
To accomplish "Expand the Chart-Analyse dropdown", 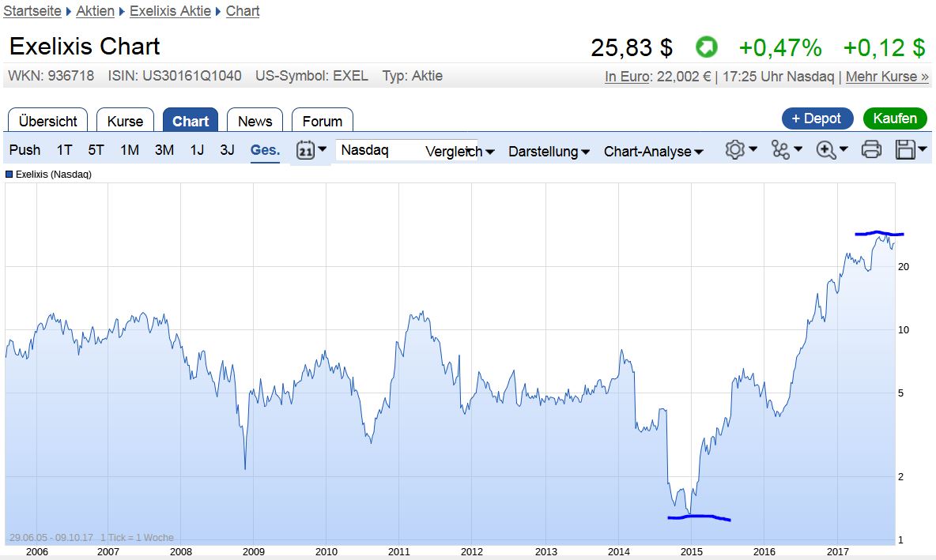I will [653, 152].
